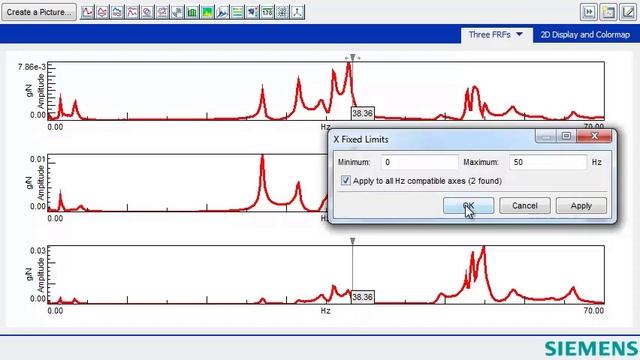Image resolution: width=640 pixels, height=360 pixels.
Task: Select the overlaid red curves display icon
Action: pos(102,12)
